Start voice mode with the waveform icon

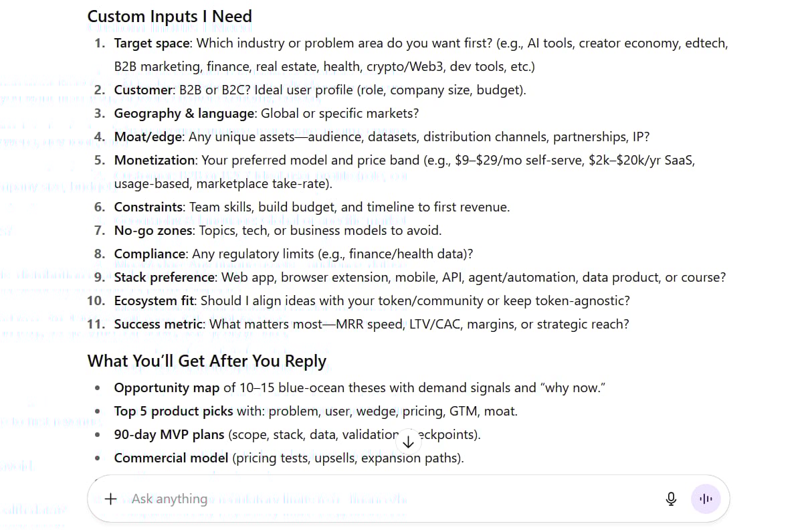pyautogui.click(x=706, y=499)
